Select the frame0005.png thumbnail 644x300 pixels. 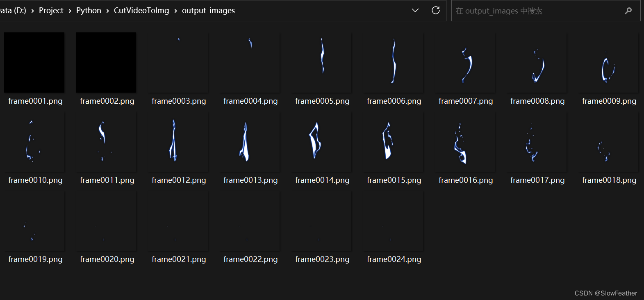pyautogui.click(x=321, y=62)
